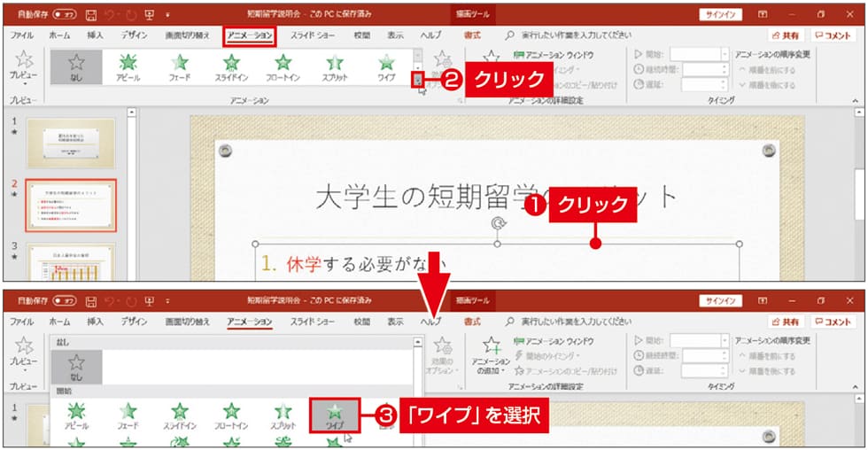Collapse ribbon chevron in lower screenshot
This screenshot has width=868, height=450.
[x=856, y=387]
